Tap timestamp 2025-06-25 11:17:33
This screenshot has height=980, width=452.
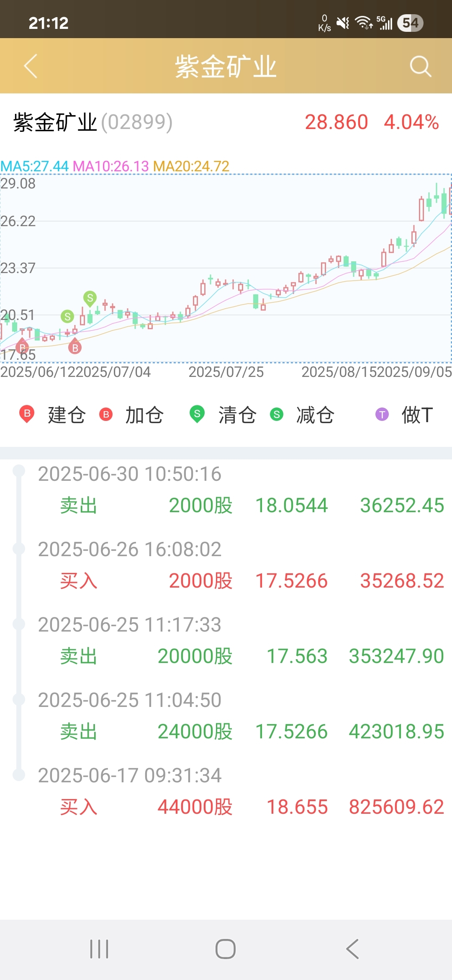130,625
